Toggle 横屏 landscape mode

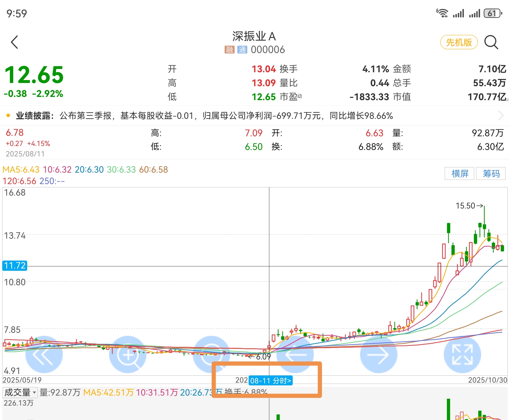pos(459,173)
